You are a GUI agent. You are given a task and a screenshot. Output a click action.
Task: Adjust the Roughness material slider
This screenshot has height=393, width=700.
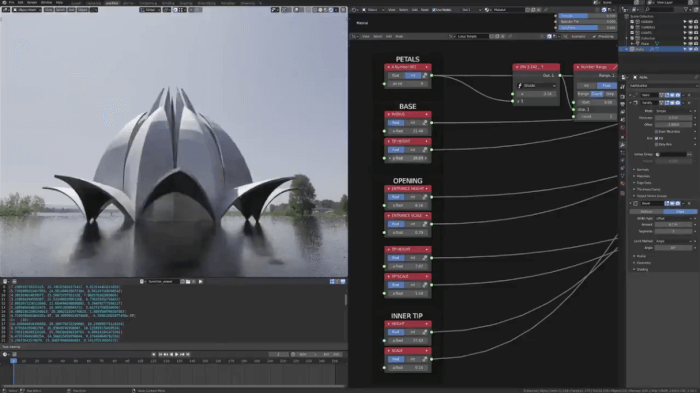[x=588, y=28]
